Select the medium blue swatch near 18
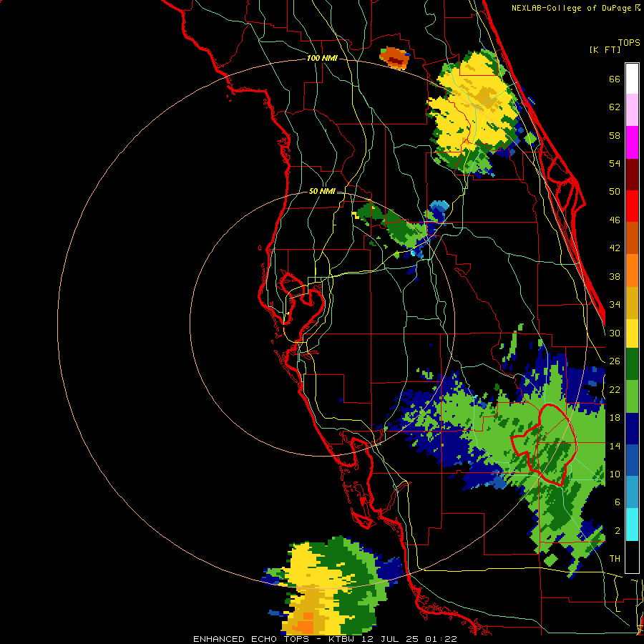This screenshot has width=644, height=644. click(632, 461)
